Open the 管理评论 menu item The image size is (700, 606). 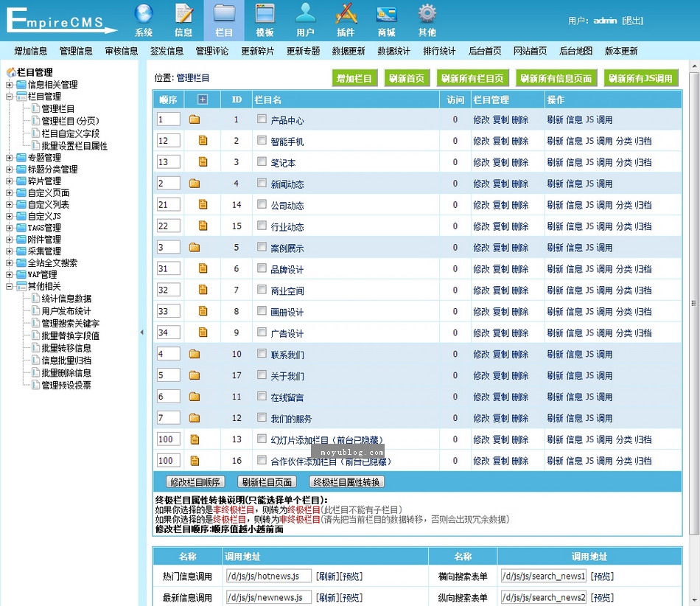(x=212, y=51)
